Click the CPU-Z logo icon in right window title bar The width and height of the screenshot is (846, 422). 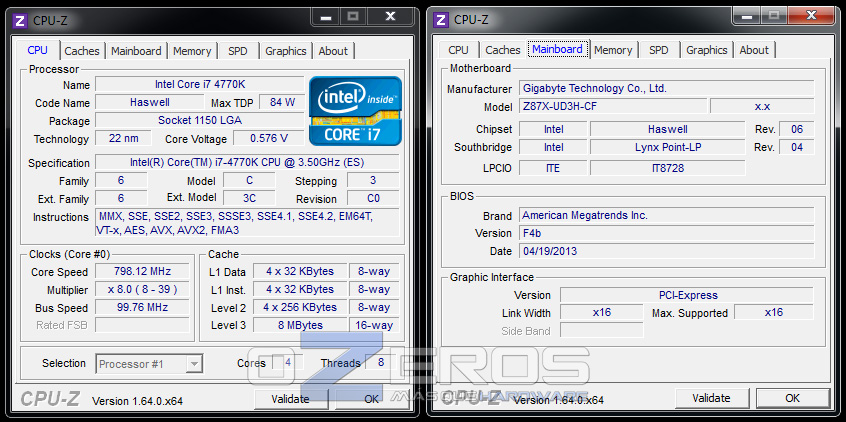tap(441, 20)
